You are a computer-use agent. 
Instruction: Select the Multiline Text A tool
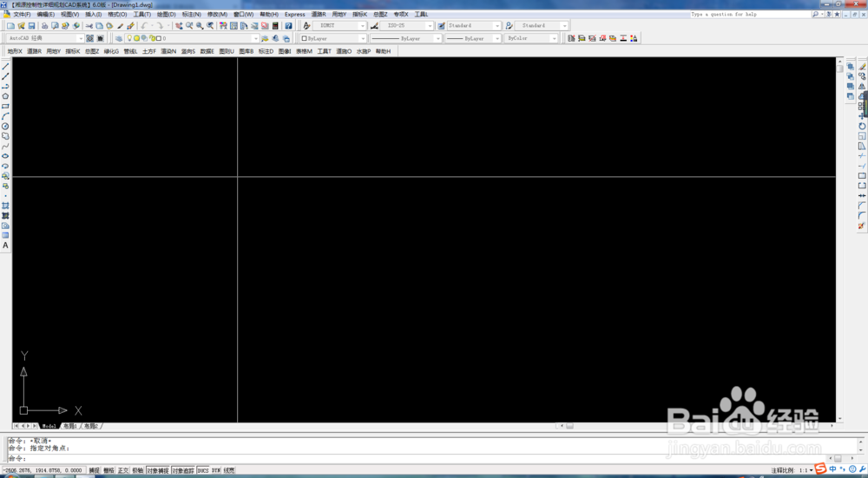coord(5,246)
